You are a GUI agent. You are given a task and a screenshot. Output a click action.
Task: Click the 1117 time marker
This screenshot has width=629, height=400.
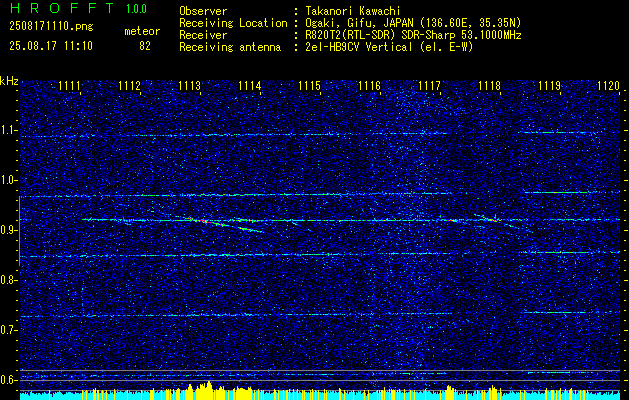click(429, 86)
